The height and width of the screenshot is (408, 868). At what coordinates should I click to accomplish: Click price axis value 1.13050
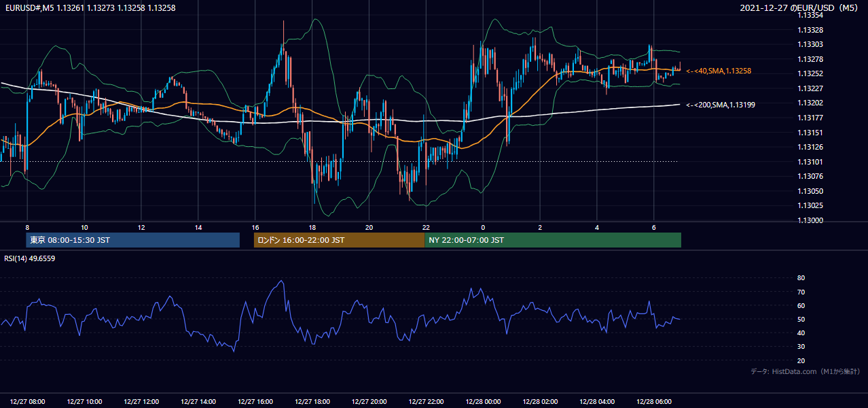[x=810, y=191]
